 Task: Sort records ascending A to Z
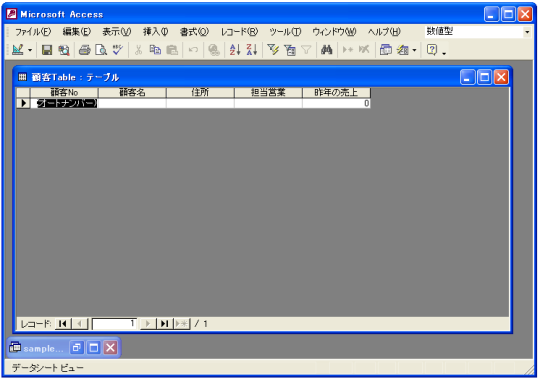point(235,50)
